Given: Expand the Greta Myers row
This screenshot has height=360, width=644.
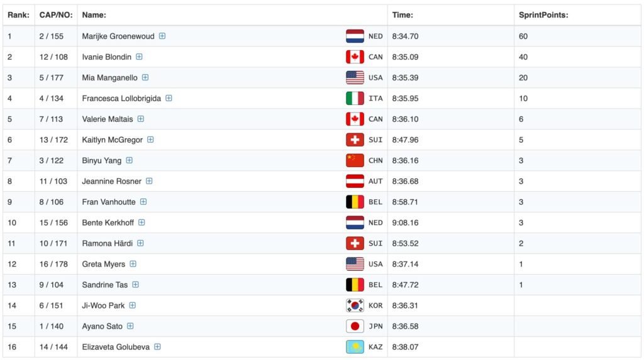Looking at the screenshot, I should pyautogui.click(x=133, y=264).
